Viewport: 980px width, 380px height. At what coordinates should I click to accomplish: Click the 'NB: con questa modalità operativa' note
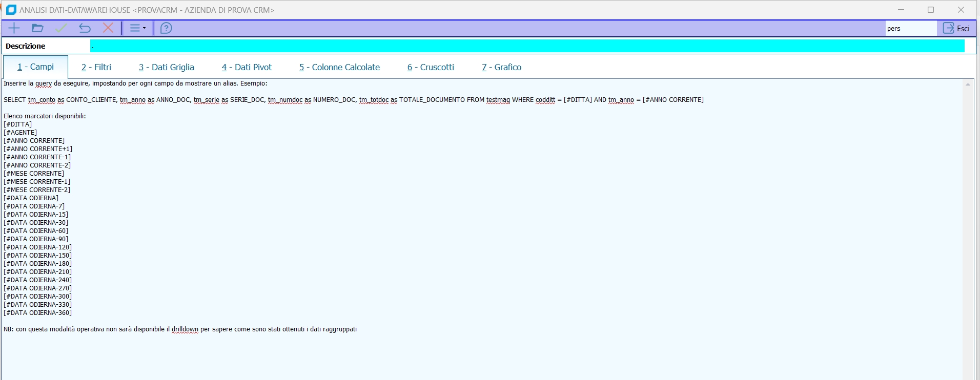click(x=180, y=329)
